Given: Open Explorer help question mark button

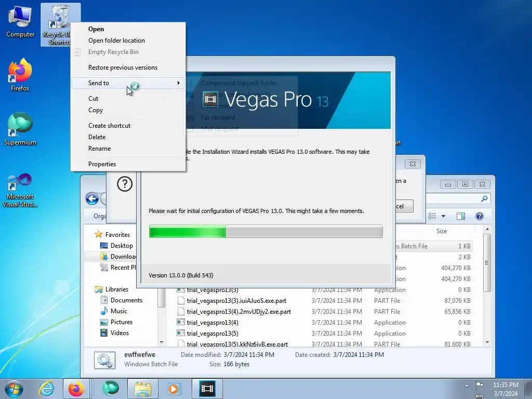Looking at the screenshot, I should (480, 216).
